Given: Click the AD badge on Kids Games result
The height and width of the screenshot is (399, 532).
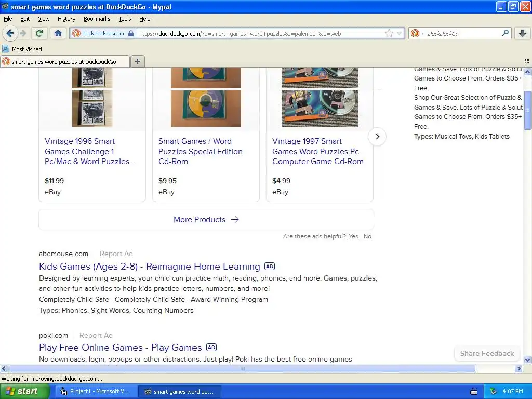Looking at the screenshot, I should [x=270, y=267].
